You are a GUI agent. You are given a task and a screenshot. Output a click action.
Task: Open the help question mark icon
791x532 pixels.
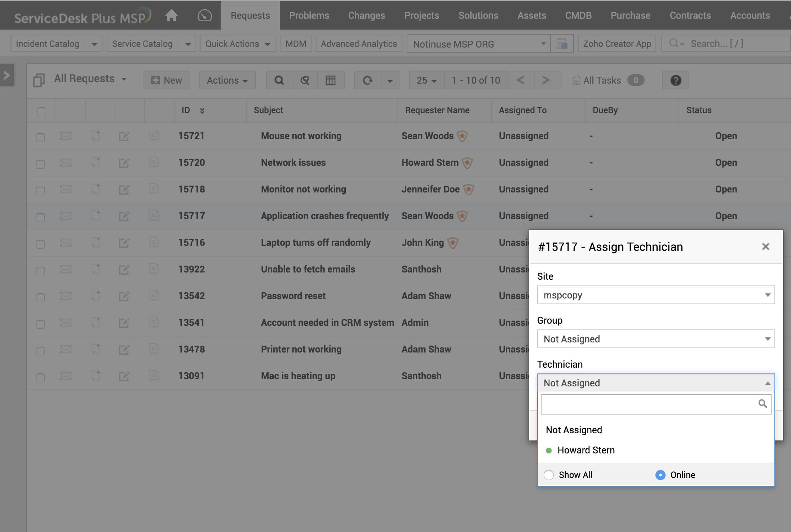pos(675,80)
